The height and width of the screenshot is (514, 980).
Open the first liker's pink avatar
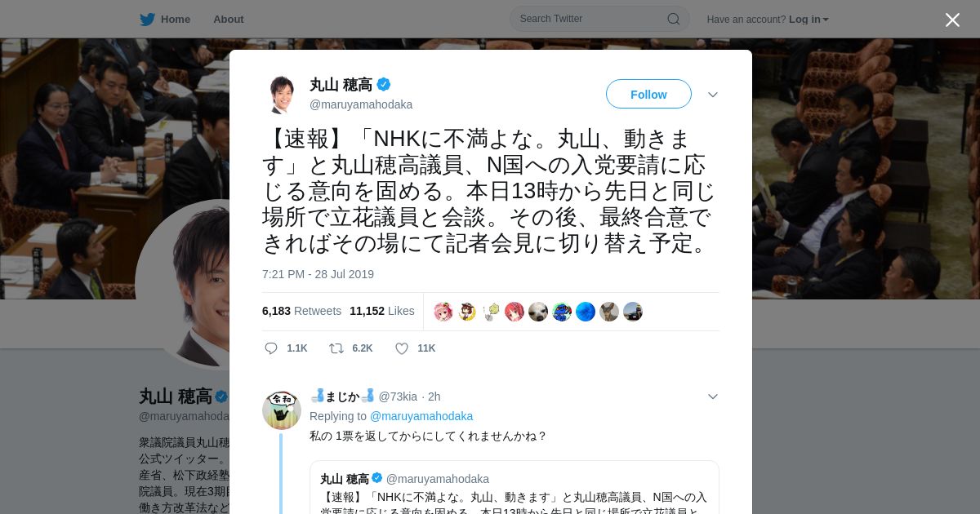(x=443, y=312)
